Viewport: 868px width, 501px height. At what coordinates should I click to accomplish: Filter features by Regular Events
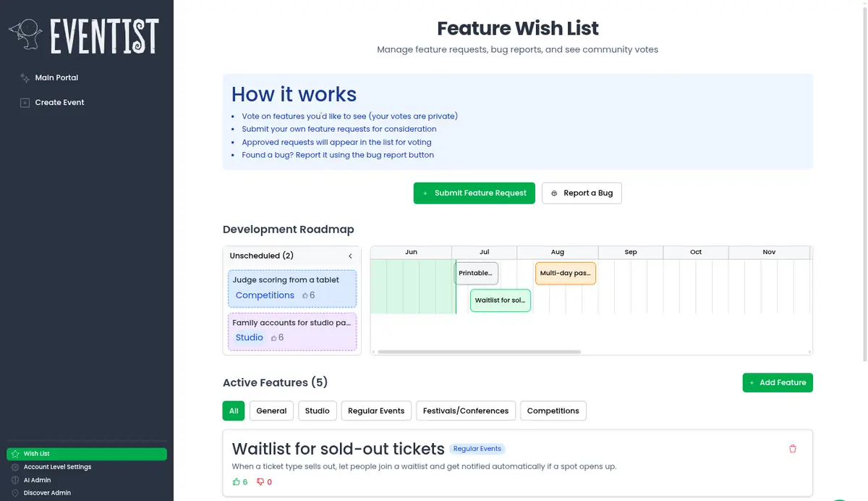[x=376, y=411]
